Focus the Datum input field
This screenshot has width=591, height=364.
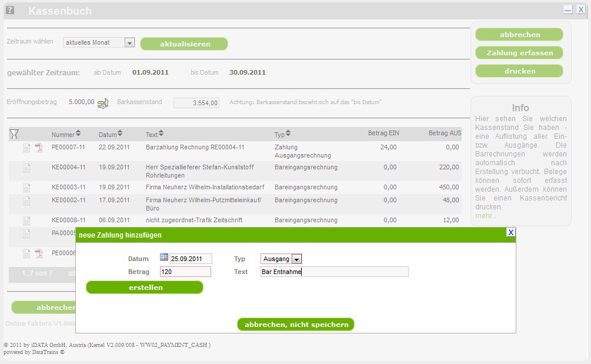click(x=191, y=259)
